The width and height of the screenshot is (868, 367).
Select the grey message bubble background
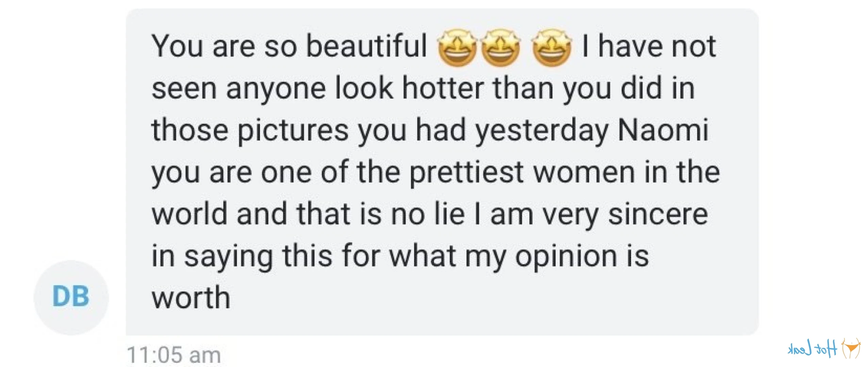pos(442,172)
